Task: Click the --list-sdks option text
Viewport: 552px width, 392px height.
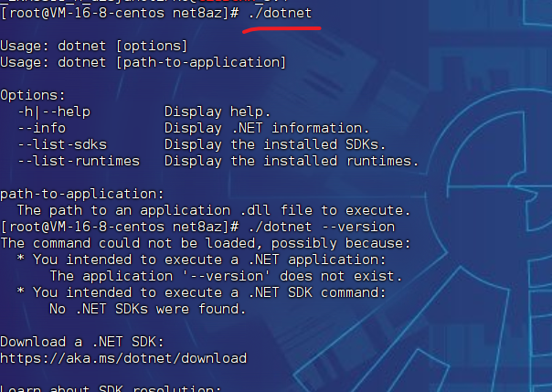Action: 62,144
